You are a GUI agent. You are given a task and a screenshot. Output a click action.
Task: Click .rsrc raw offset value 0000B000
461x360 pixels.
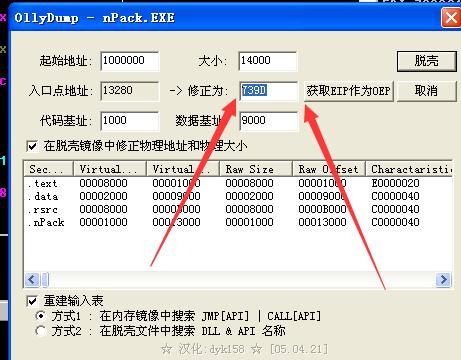click(322, 209)
